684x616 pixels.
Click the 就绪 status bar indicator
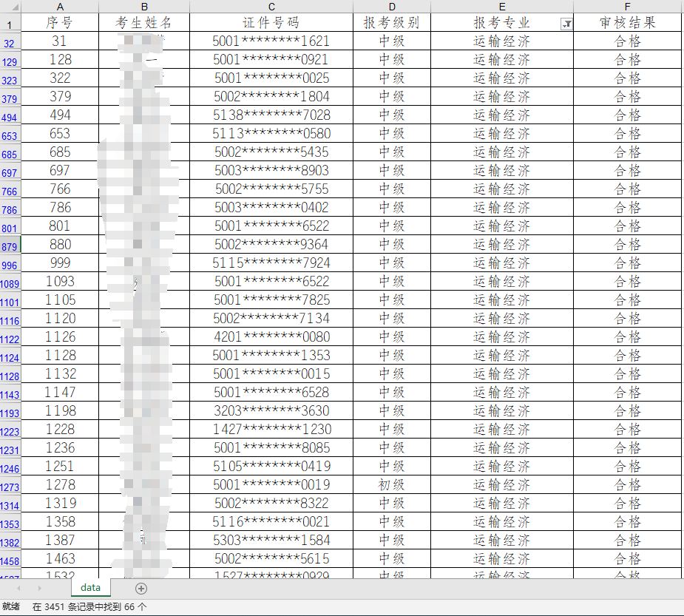tap(11, 607)
